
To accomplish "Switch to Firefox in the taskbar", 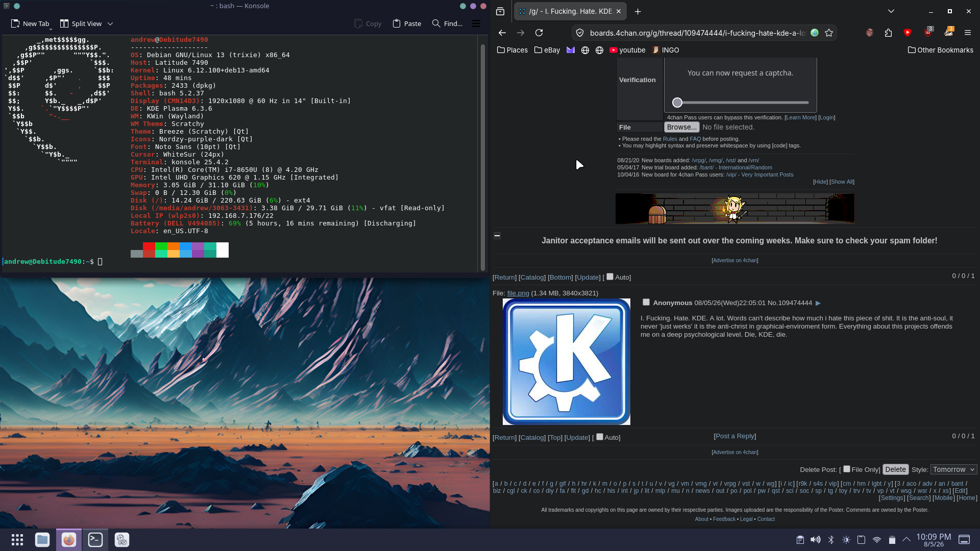I will pyautogui.click(x=69, y=540).
